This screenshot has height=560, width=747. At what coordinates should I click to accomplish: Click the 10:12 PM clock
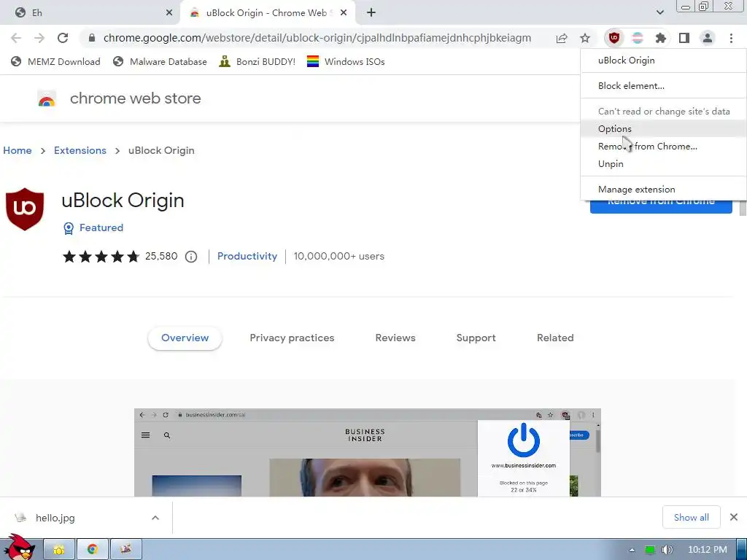tap(708, 550)
